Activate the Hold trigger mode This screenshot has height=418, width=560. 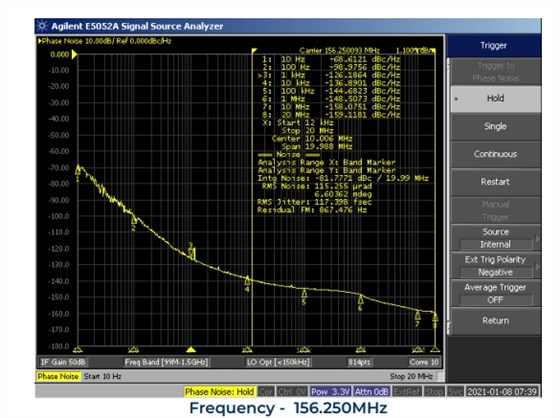pos(495,99)
